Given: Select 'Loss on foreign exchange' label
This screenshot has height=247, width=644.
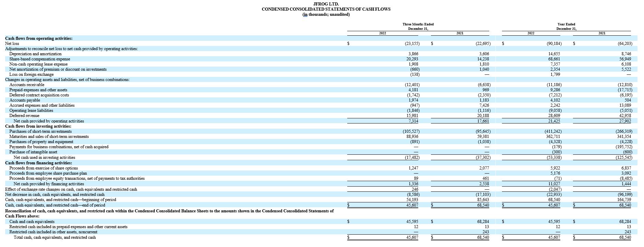Looking at the screenshot, I should point(32,74).
